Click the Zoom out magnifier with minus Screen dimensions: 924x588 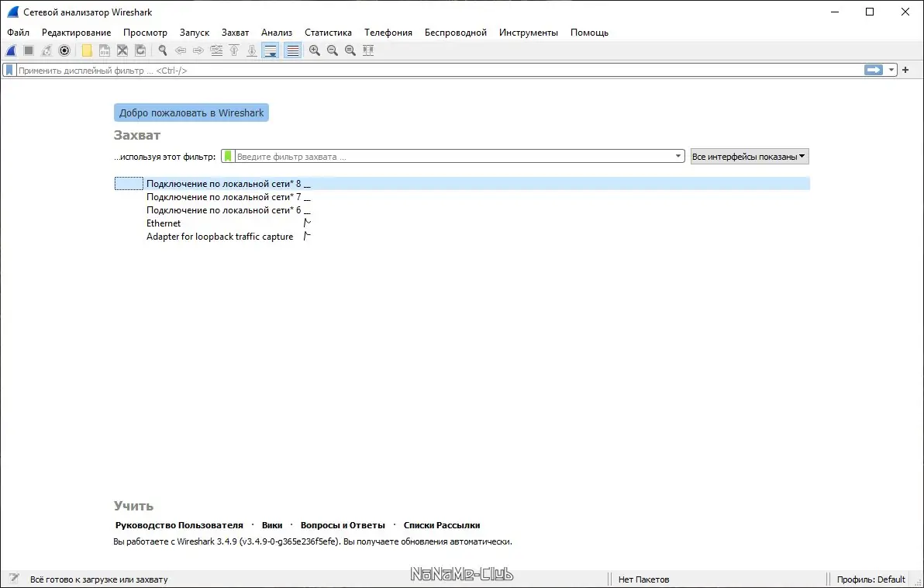[333, 50]
